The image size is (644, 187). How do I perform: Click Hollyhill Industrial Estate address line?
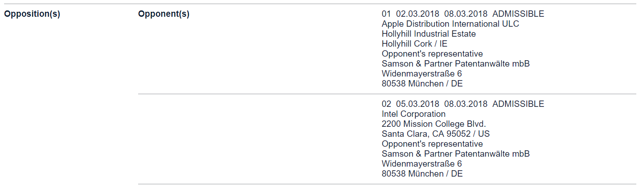pos(429,34)
